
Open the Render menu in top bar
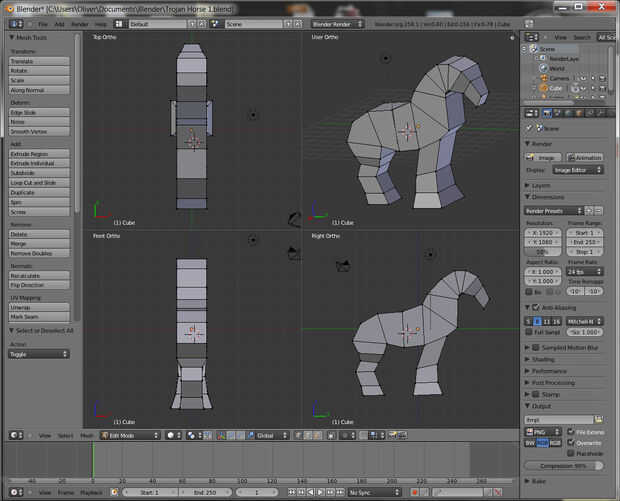pos(80,23)
